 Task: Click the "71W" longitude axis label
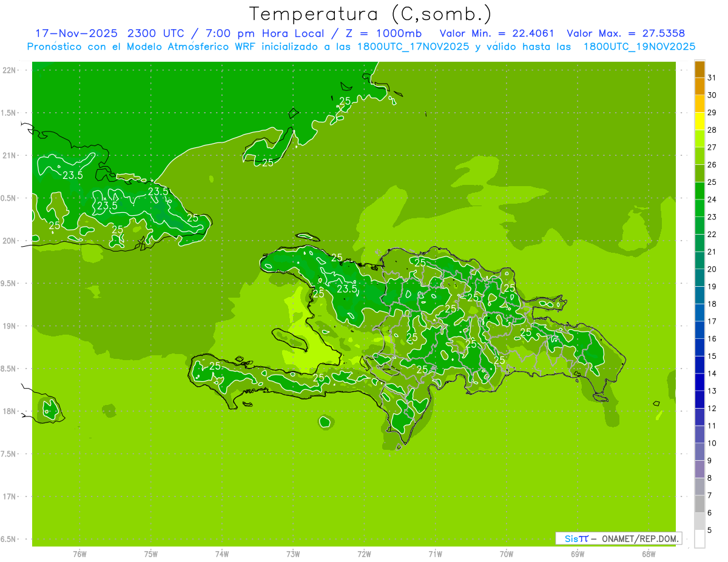point(435,554)
